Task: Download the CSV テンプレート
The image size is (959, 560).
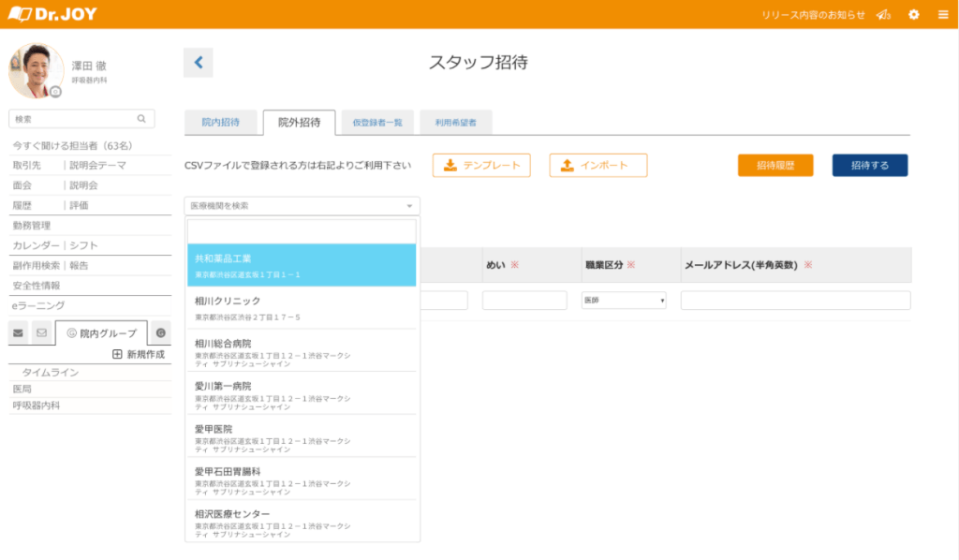Action: 481,166
